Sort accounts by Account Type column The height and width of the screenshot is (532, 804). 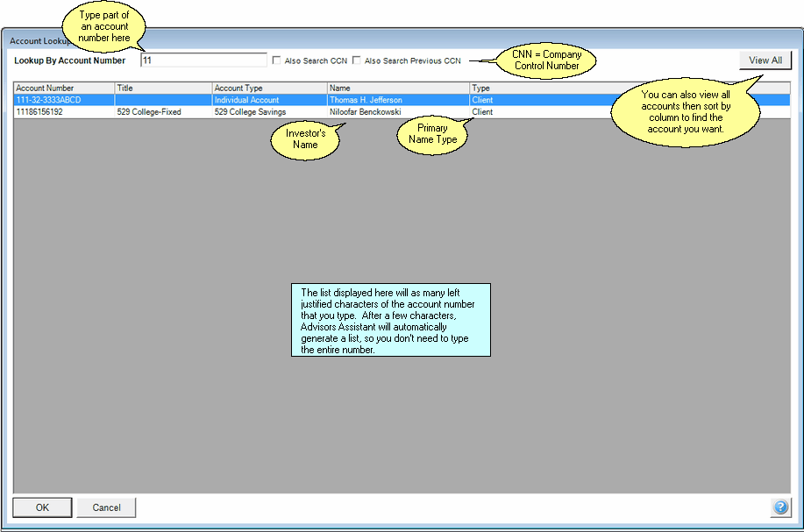[x=263, y=88]
